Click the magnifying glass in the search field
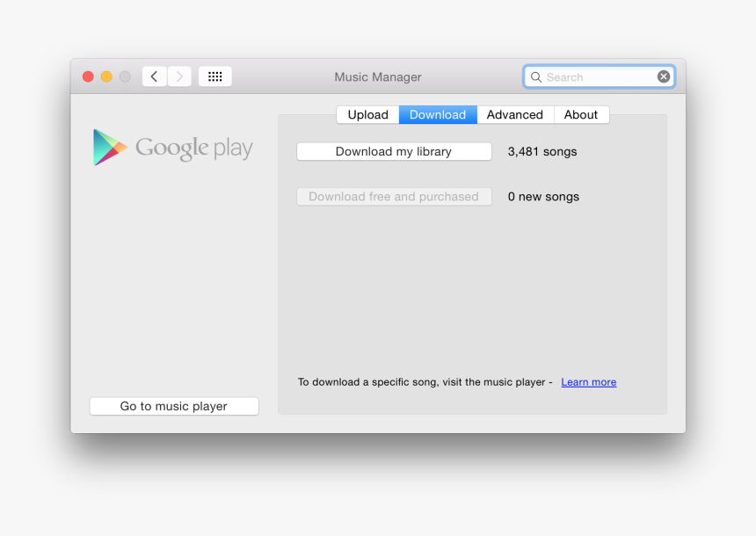 [x=536, y=76]
